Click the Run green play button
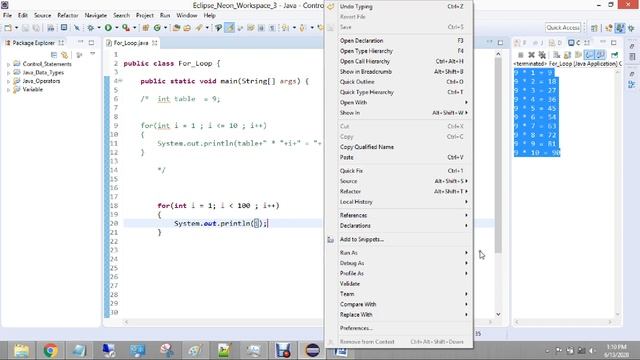This screenshot has width=640, height=360. pos(108,28)
